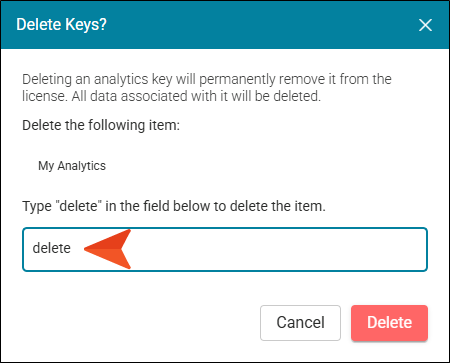Click the empty right side of the input field

pos(278,249)
